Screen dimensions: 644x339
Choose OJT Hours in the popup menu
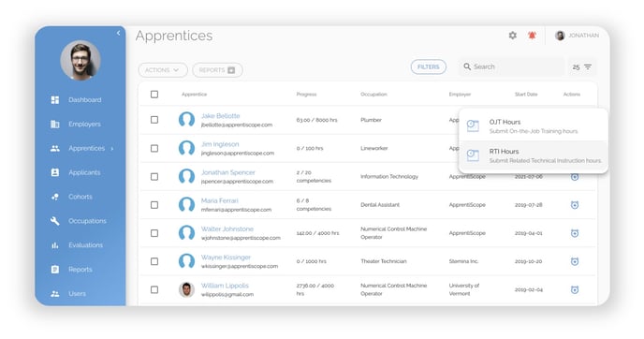(534, 126)
